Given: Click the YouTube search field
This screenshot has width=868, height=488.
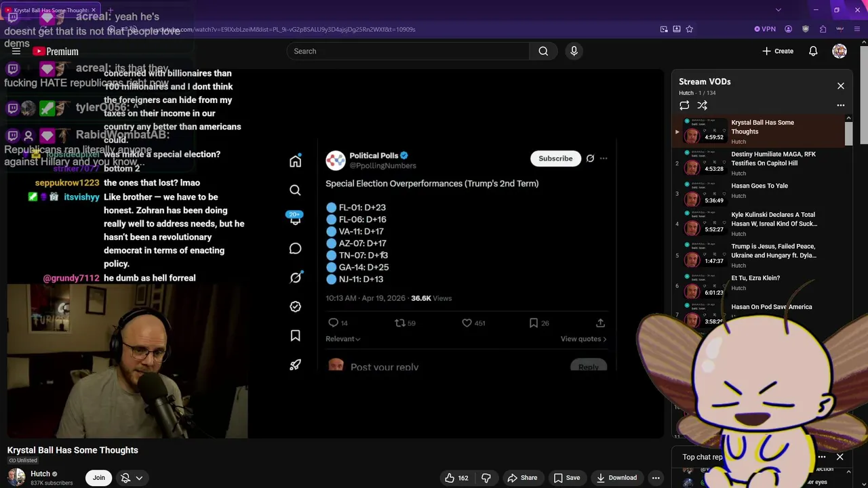Looking at the screenshot, I should 408,52.
